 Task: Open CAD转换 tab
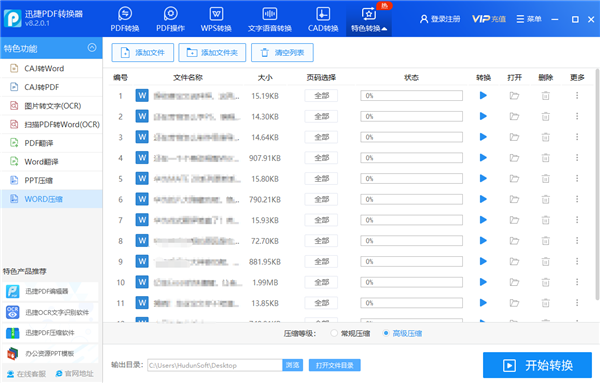[323, 19]
